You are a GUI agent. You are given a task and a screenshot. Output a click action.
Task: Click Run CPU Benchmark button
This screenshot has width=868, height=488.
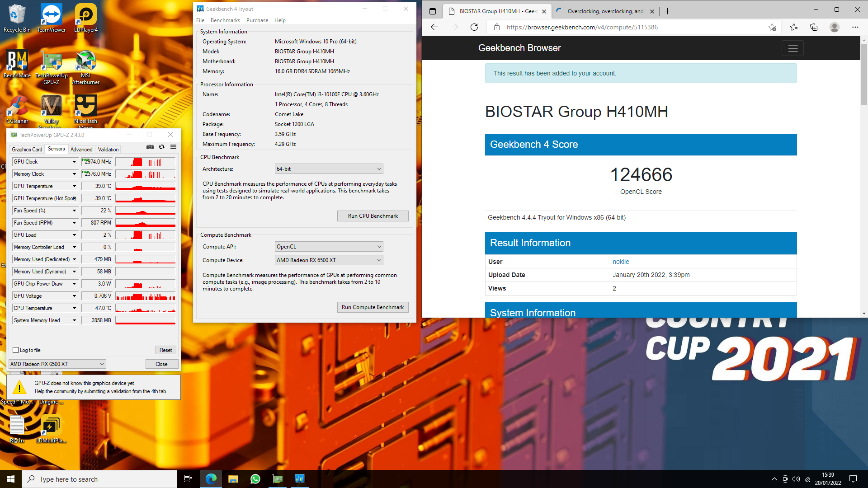[x=373, y=216]
